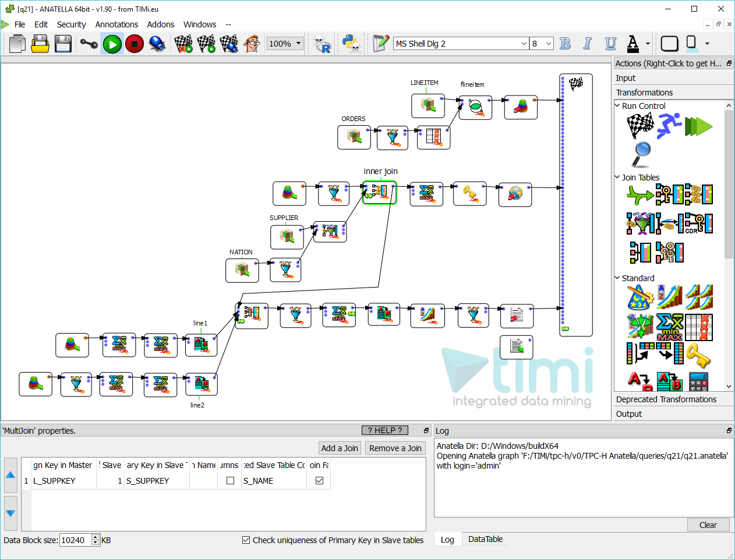Viewport: 735px width, 560px height.
Task: Click the Data Block size stepper arrow
Action: coord(95,537)
